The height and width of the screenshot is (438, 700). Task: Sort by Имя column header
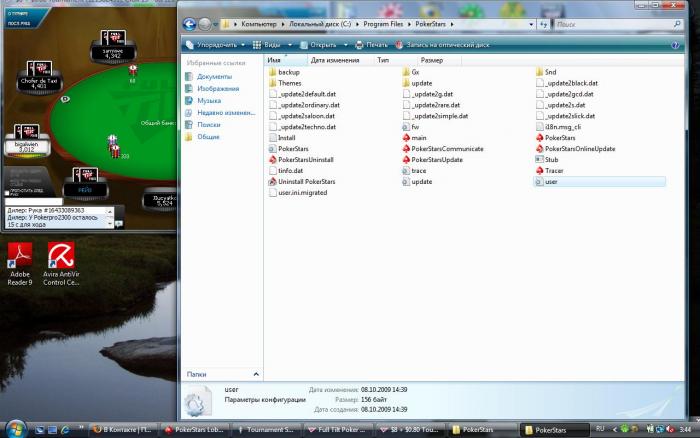286,60
